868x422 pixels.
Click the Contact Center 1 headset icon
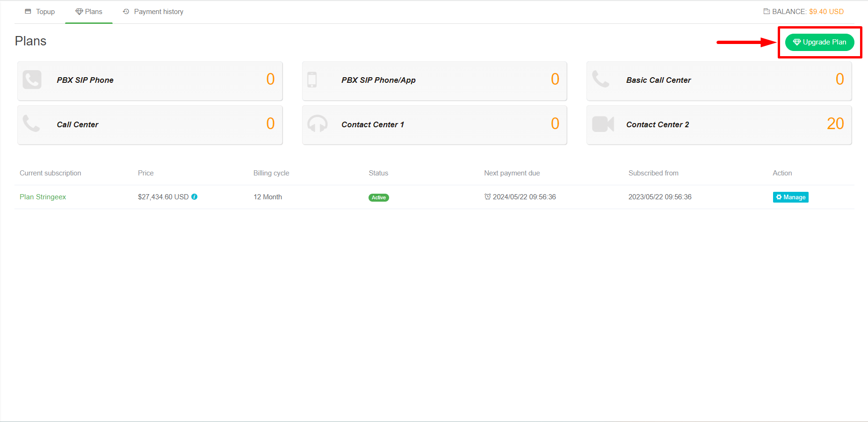317,124
